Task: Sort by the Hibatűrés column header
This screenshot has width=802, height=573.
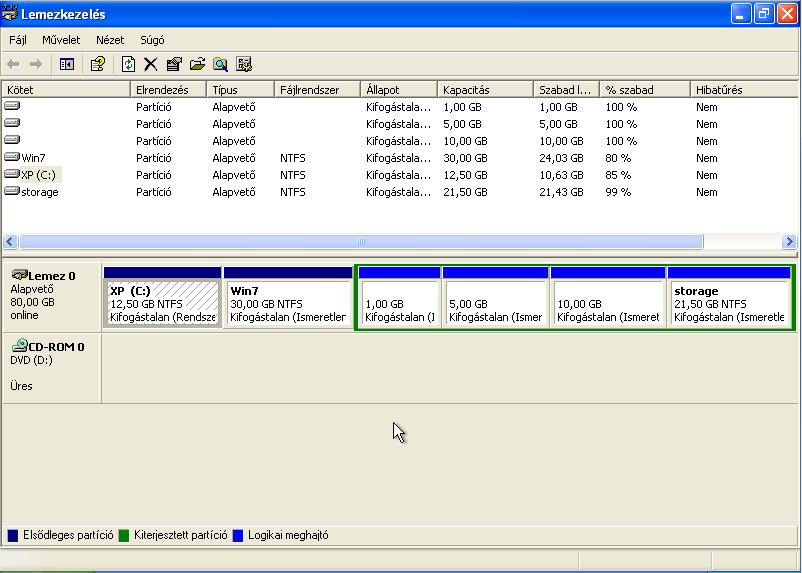Action: [x=744, y=90]
